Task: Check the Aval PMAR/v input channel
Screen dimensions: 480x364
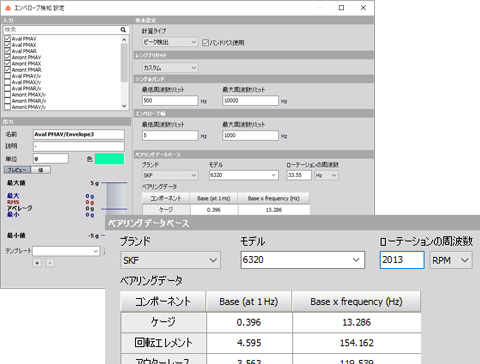Action: point(7,88)
